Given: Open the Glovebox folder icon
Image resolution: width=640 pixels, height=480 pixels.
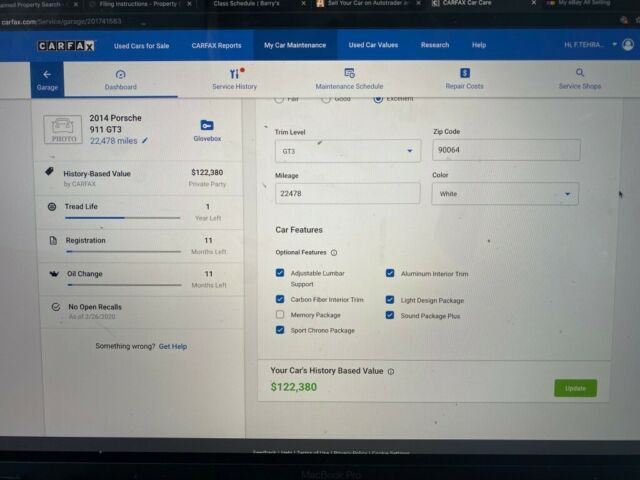Looking at the screenshot, I should click(207, 125).
